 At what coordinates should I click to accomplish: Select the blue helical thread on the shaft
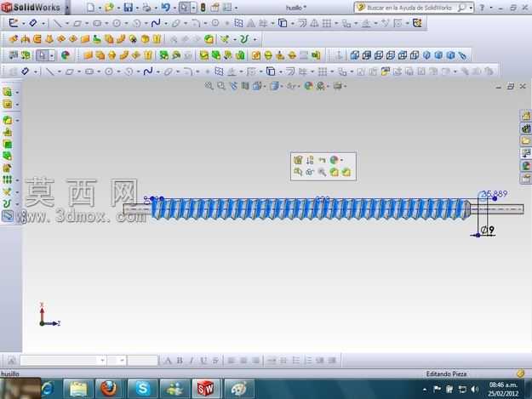pyautogui.click(x=311, y=208)
